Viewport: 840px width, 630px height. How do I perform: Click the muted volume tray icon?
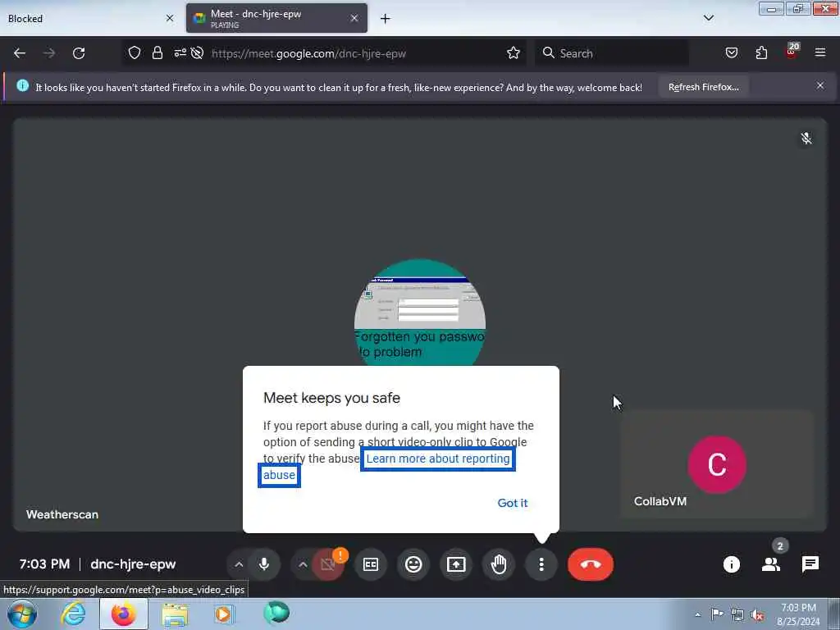(x=757, y=615)
